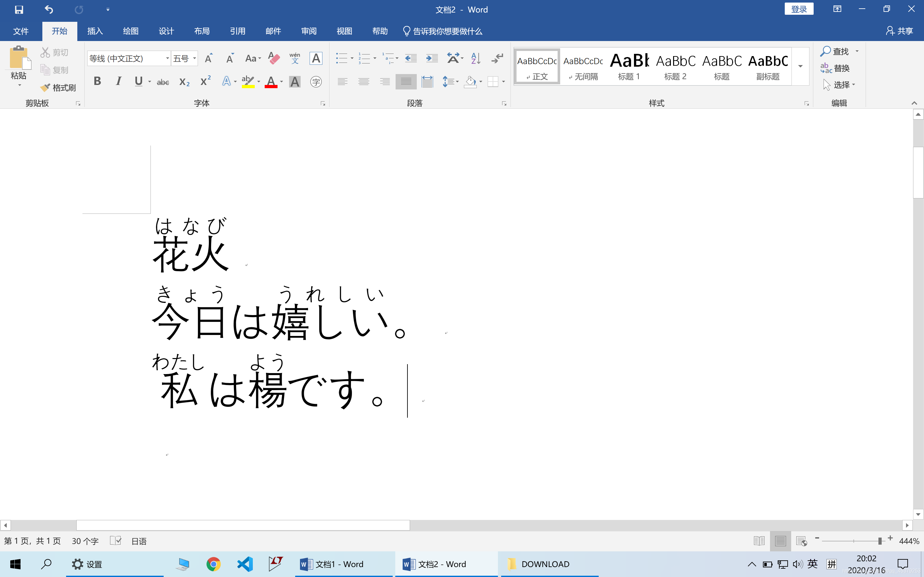Click the Phonetic Guide (wén) icon

tap(295, 58)
